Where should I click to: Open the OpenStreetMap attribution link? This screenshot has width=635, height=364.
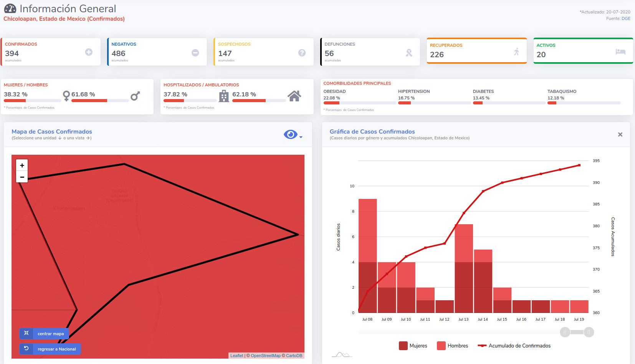266,356
